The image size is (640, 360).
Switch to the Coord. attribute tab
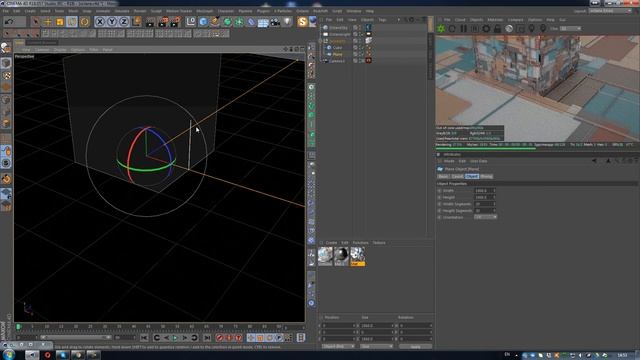tap(458, 176)
